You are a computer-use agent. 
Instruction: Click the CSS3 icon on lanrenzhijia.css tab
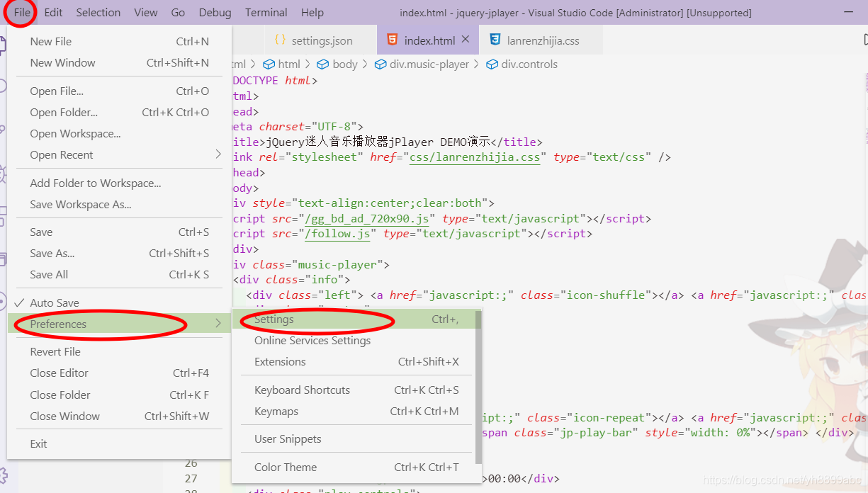(x=495, y=40)
